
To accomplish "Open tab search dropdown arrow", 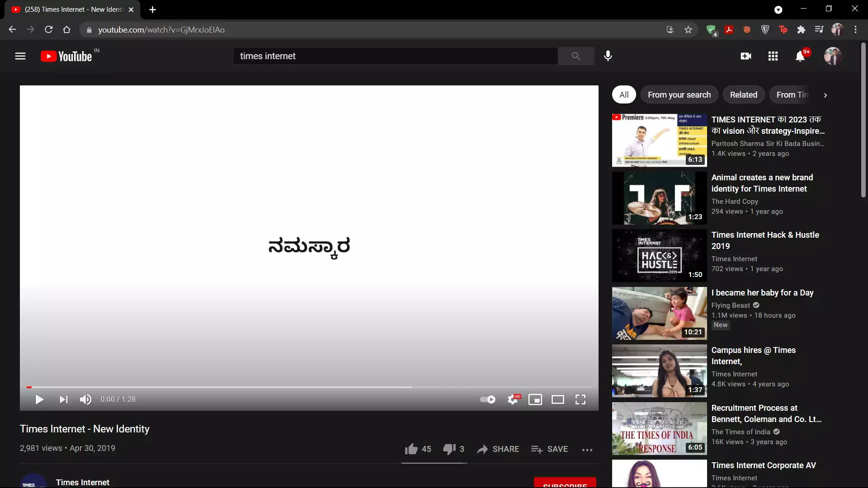I will (x=778, y=9).
